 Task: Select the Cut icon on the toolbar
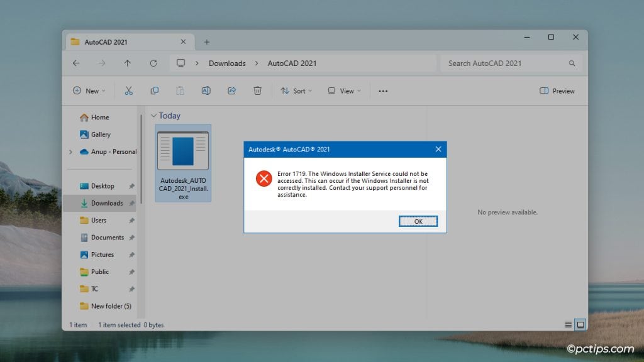point(129,90)
